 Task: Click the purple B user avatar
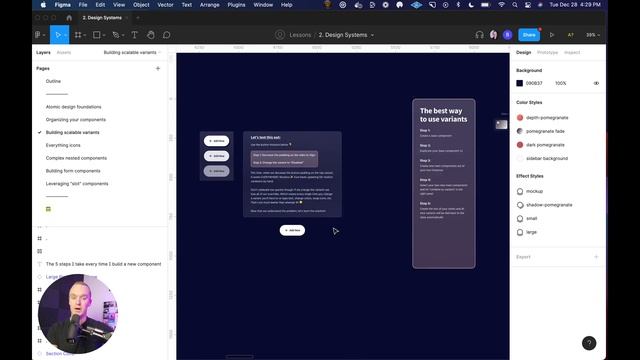tap(507, 35)
